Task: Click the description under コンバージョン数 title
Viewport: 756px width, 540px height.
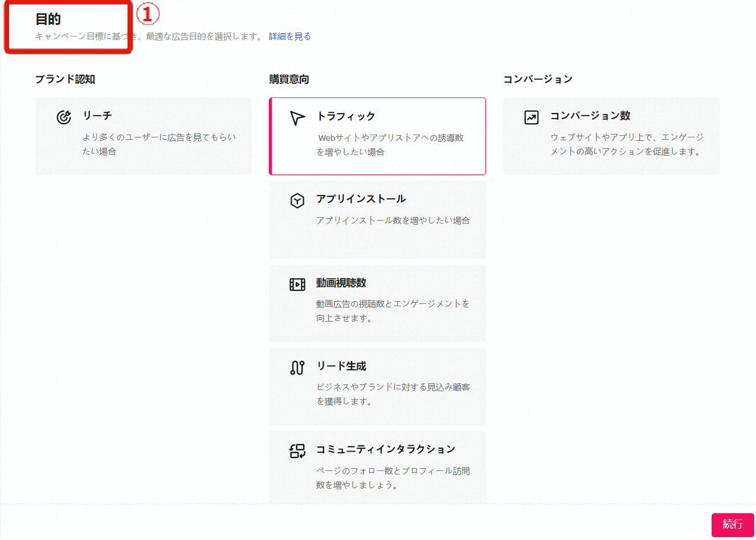Action: coord(627,144)
